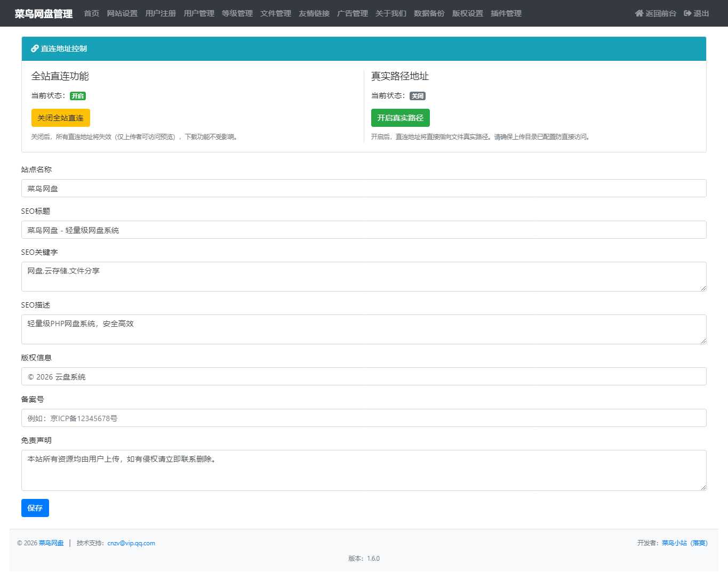Click the home icon beside 返回前台
This screenshot has height=581, width=728.
point(639,13)
